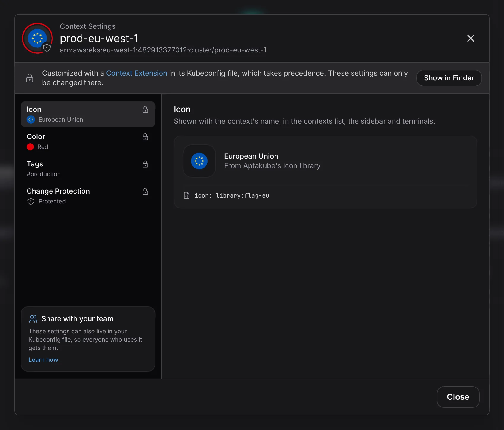Click the lock icon in the banner
The width and height of the screenshot is (504, 430).
pyautogui.click(x=30, y=78)
